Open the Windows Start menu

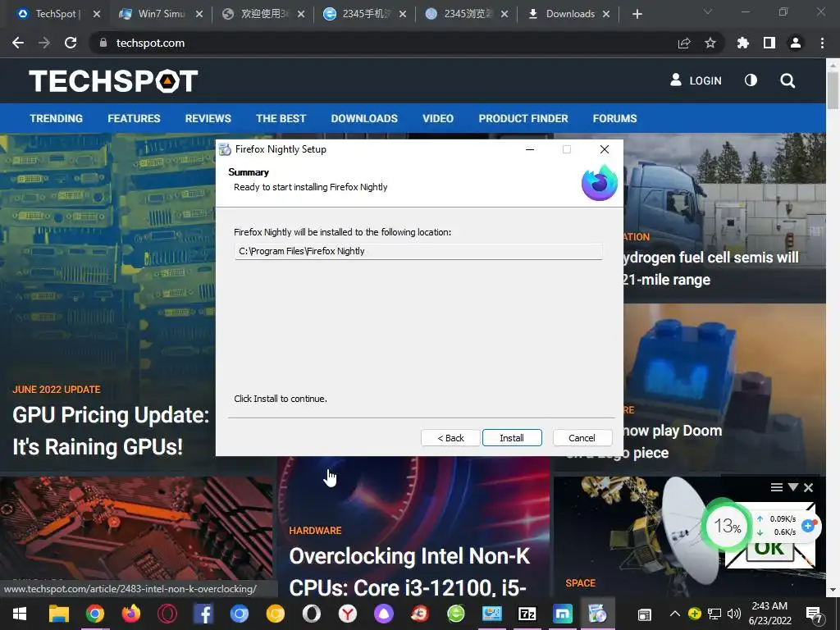pyautogui.click(x=20, y=614)
